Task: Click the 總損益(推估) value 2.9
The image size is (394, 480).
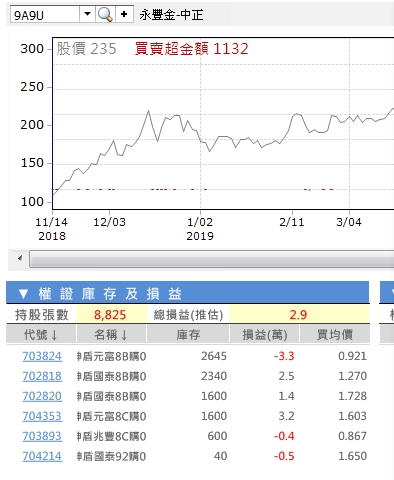Action: 298,315
